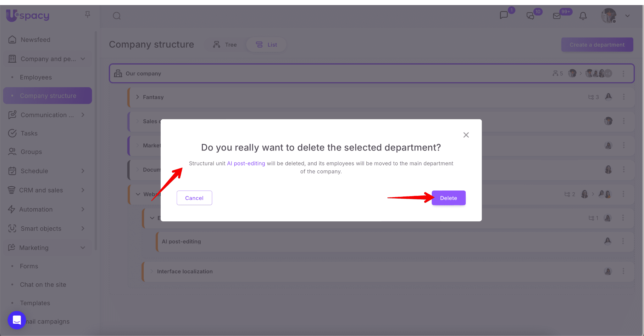644x336 pixels.
Task: Click the search magnifier icon
Action: 117,16
